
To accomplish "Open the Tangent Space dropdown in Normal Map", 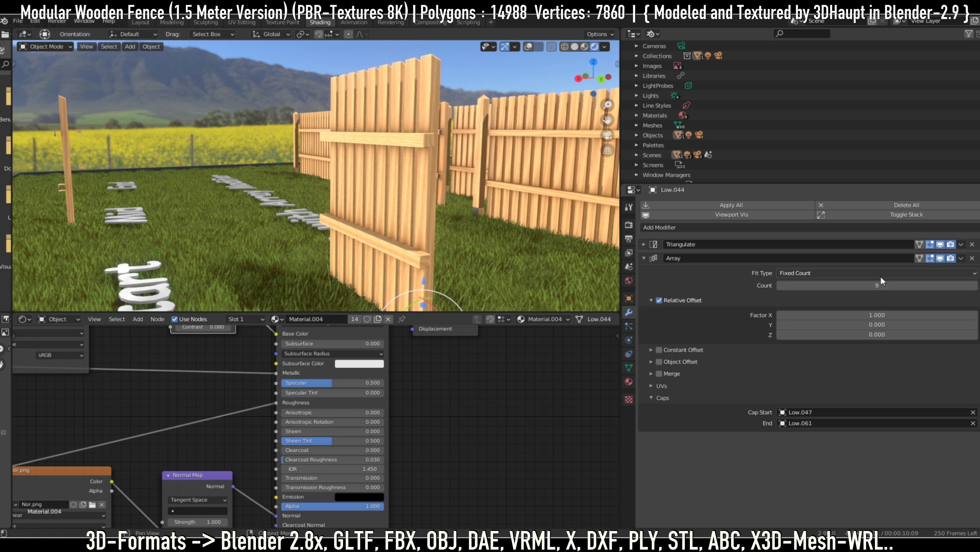I will [x=197, y=500].
